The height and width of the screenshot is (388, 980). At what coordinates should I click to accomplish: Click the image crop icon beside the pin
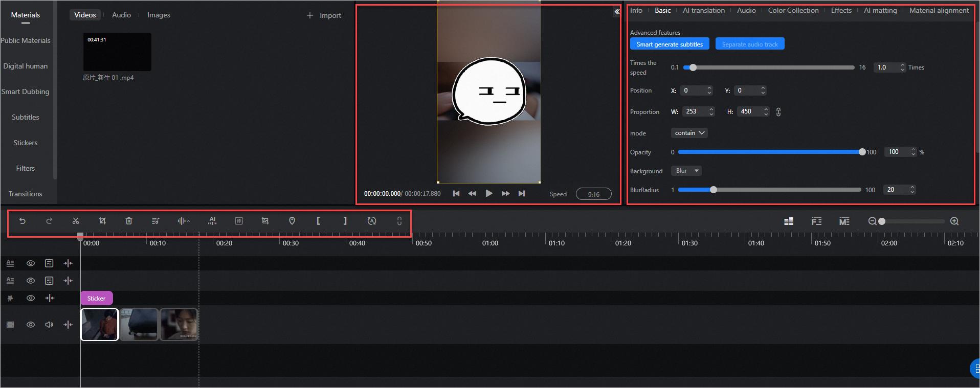click(265, 221)
